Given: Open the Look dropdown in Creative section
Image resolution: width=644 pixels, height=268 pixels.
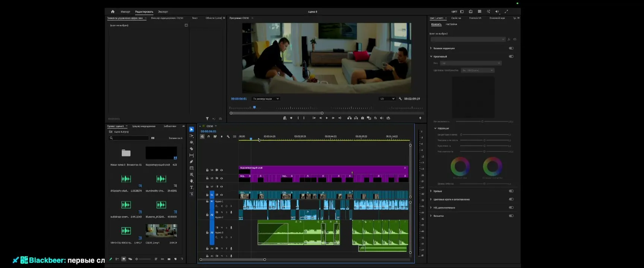Looking at the screenshot, I should click(x=471, y=63).
